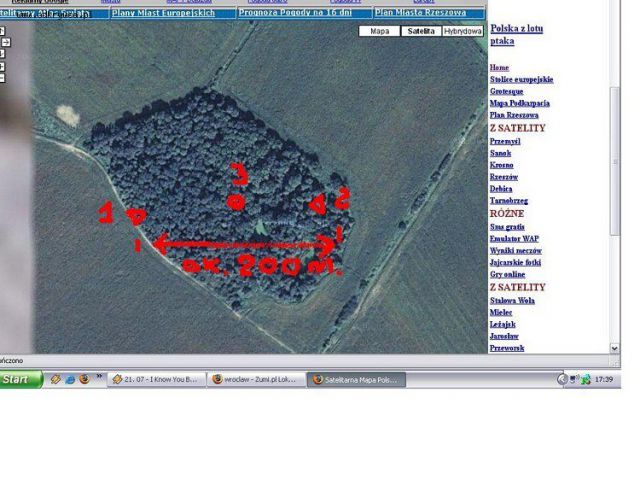Select the Satelita map view

[421, 31]
